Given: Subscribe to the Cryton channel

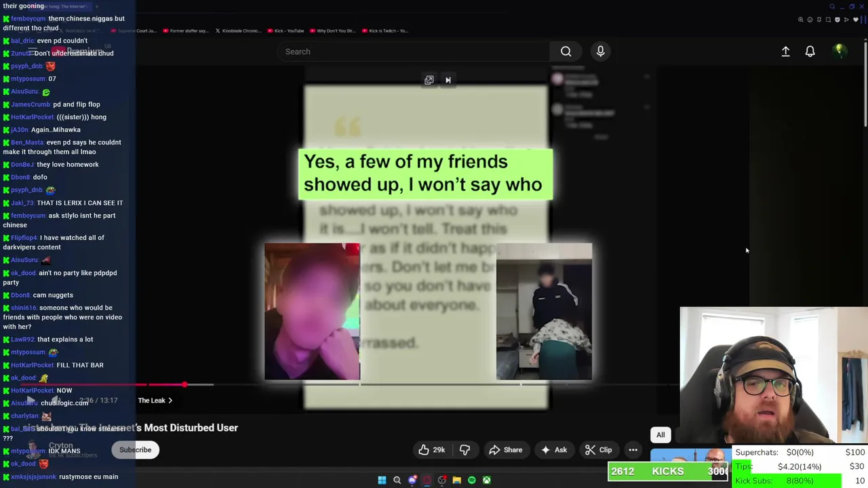Looking at the screenshot, I should 135,449.
